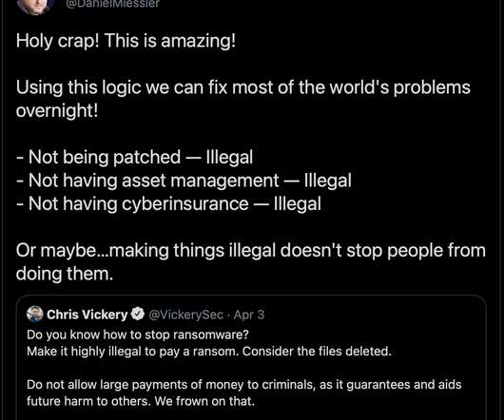Click the @DanielMiessler handle
Viewport: 504px width, 420px height.
pos(112,4)
